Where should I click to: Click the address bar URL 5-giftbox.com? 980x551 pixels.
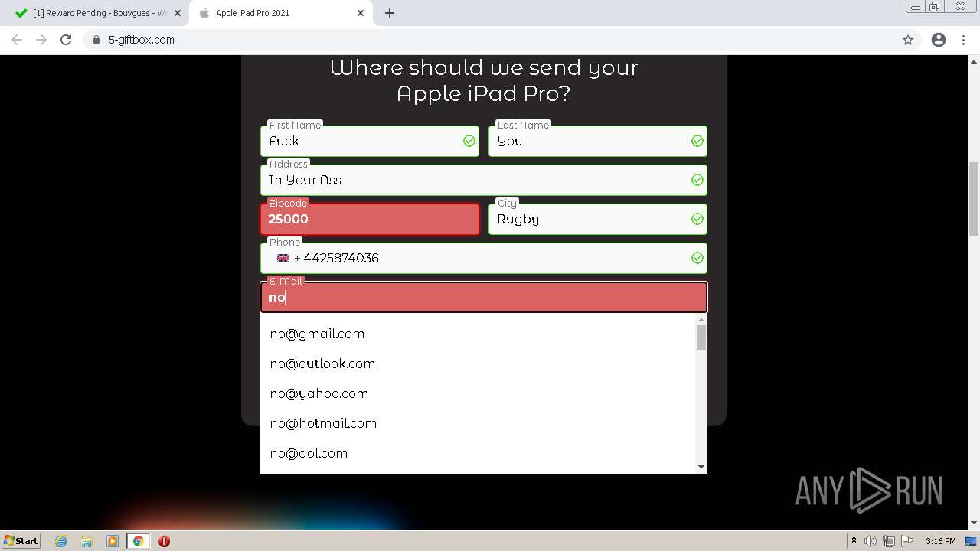141,40
